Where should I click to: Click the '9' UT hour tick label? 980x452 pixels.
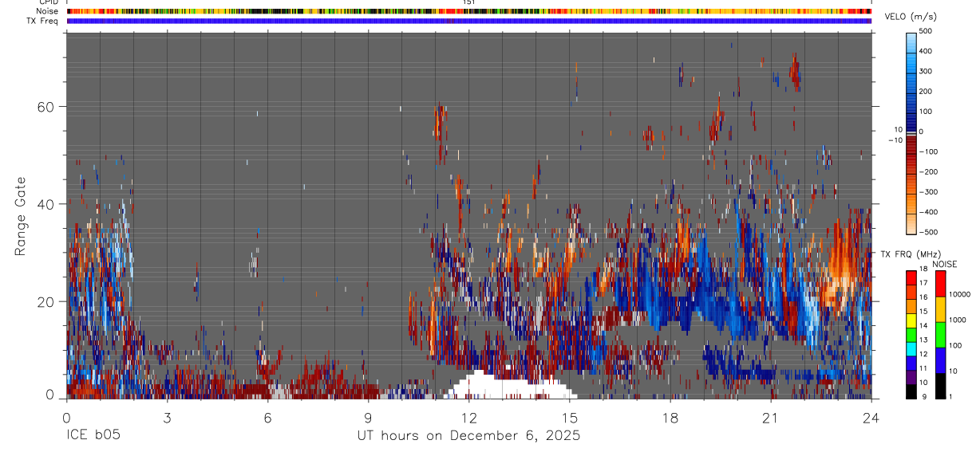coord(369,418)
